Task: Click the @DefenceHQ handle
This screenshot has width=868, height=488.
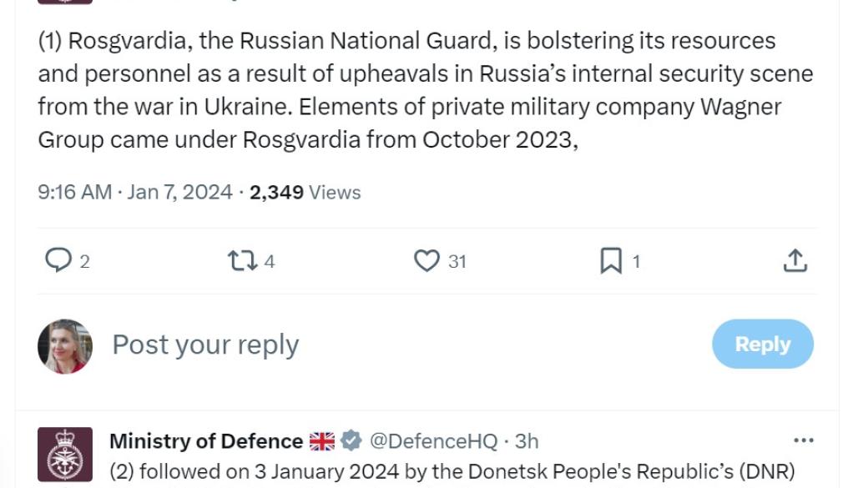Action: [x=432, y=440]
